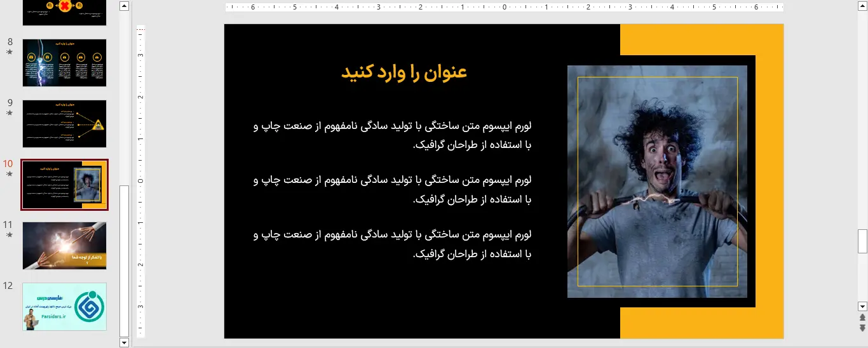The width and height of the screenshot is (868, 348).
Task: Click the second Lorem ipsum paragraph on slide
Action: tap(392, 189)
